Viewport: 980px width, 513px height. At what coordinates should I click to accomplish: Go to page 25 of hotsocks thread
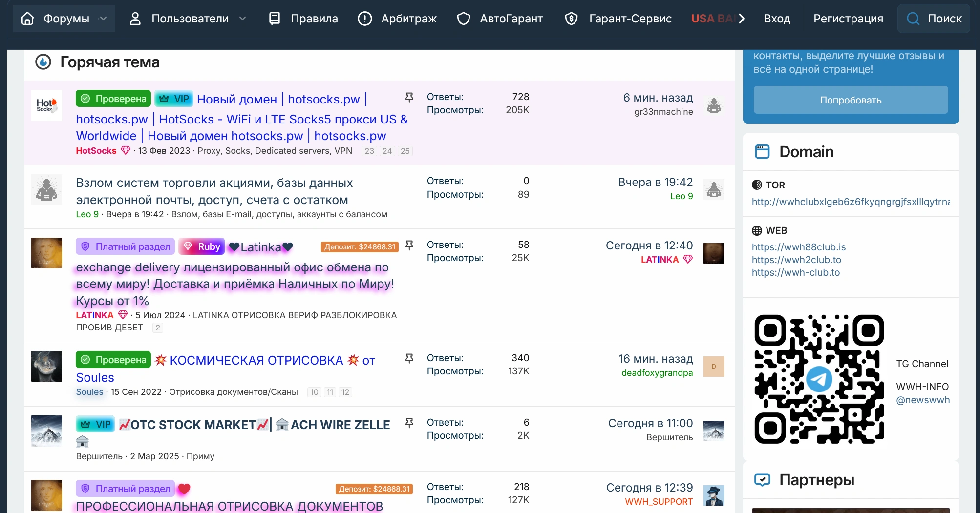pos(405,151)
